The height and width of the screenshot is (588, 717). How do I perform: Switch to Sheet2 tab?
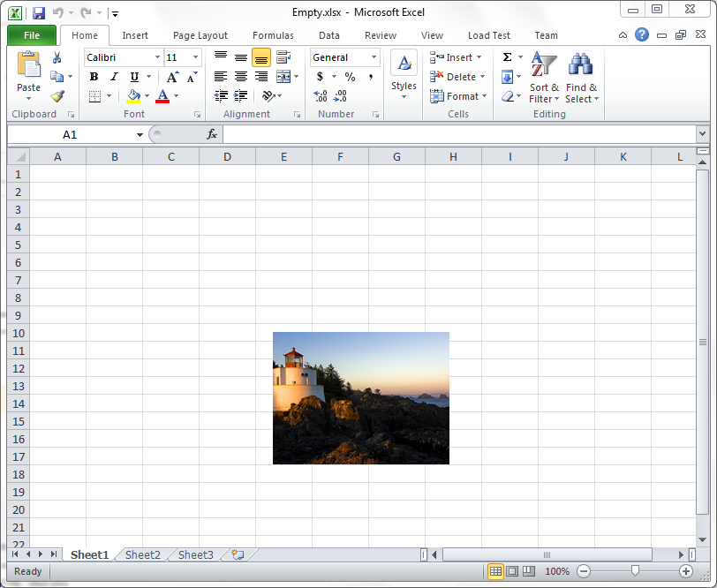tap(141, 554)
